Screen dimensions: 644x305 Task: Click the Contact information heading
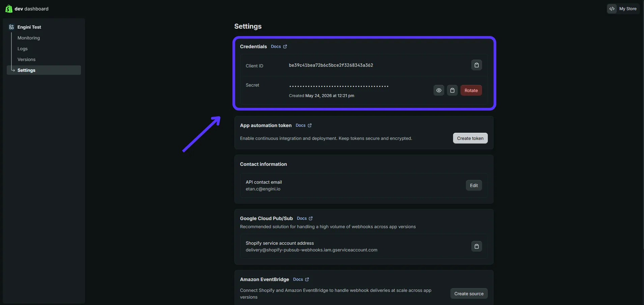coord(263,164)
